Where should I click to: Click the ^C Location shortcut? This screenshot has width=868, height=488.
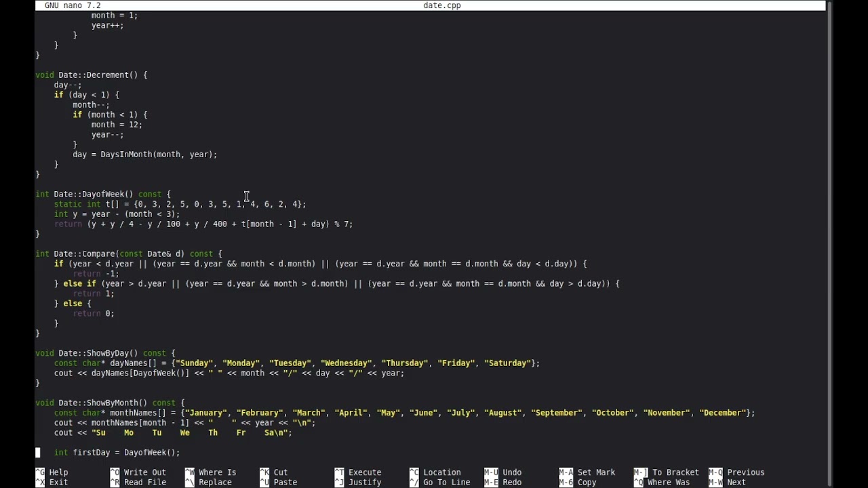point(435,472)
